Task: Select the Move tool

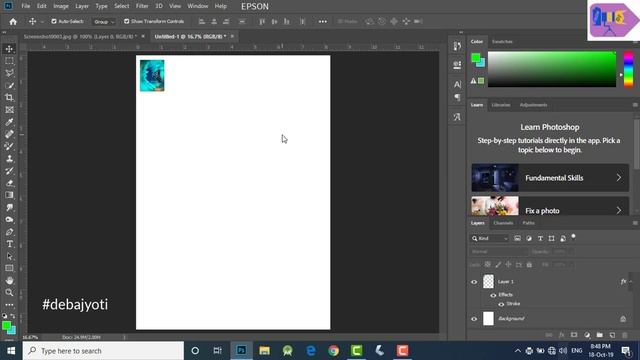Action: point(9,49)
